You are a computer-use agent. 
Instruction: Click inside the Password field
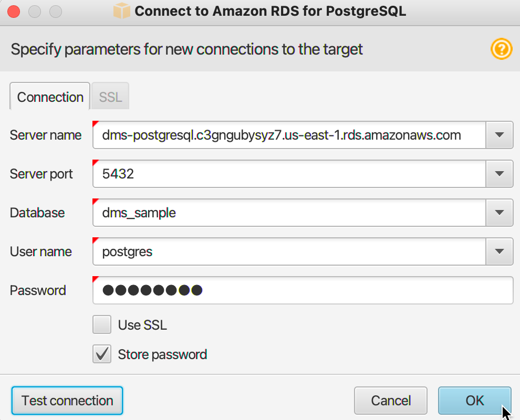303,290
